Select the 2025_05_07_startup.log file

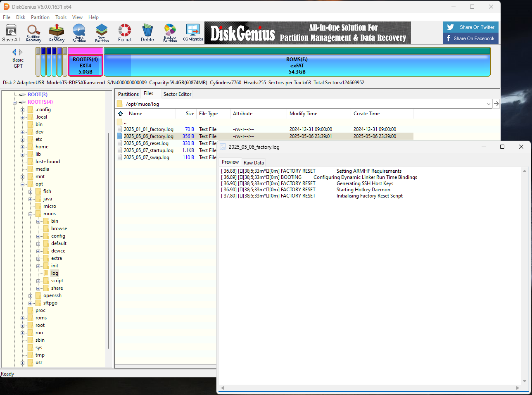tap(149, 150)
